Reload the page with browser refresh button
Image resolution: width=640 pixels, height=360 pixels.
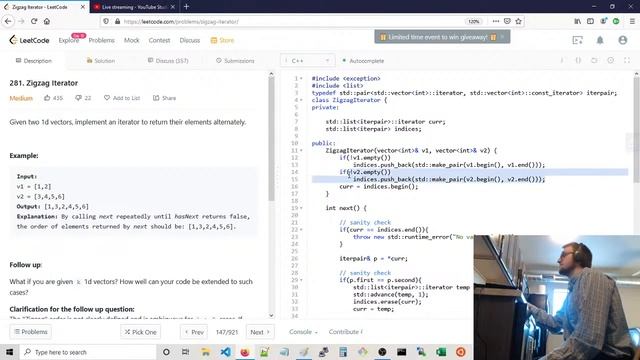[x=34, y=21]
